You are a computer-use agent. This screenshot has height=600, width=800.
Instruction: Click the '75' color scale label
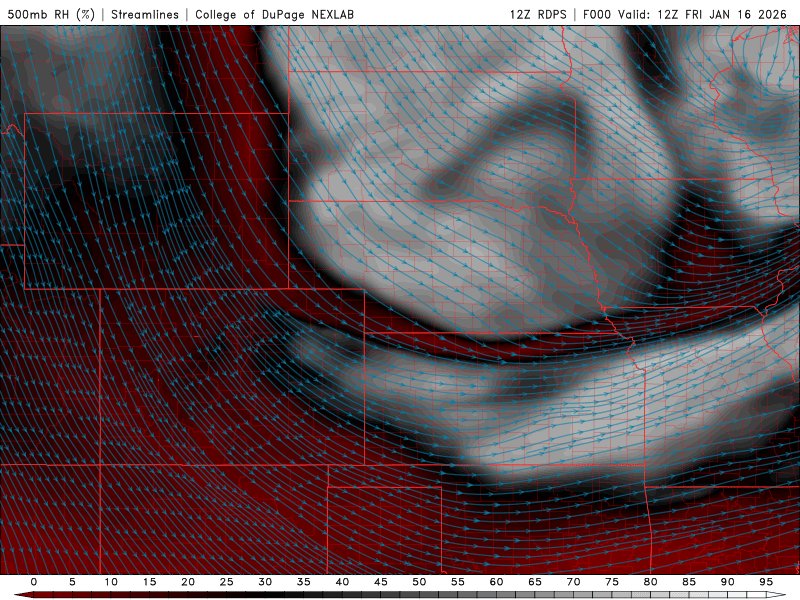[x=612, y=582]
